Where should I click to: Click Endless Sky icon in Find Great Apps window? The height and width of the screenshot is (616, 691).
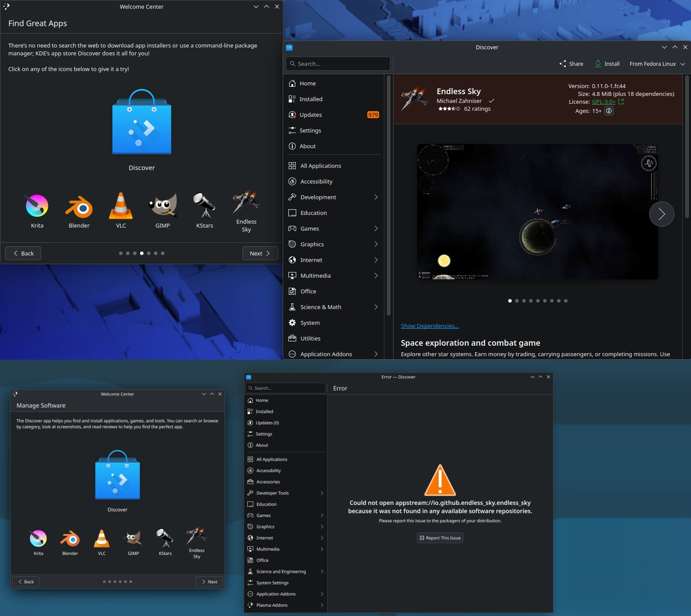pyautogui.click(x=246, y=202)
